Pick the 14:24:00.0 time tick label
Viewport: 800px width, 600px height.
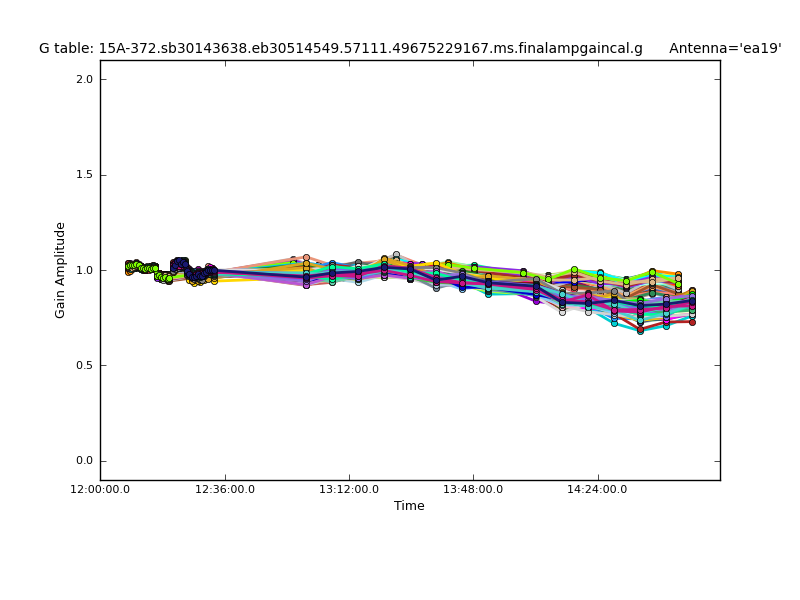point(597,489)
